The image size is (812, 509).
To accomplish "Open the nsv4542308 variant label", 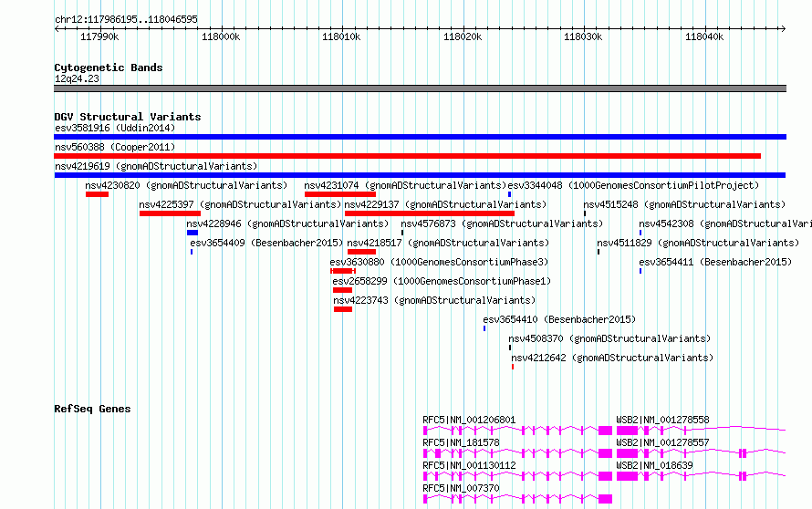I will [x=725, y=223].
